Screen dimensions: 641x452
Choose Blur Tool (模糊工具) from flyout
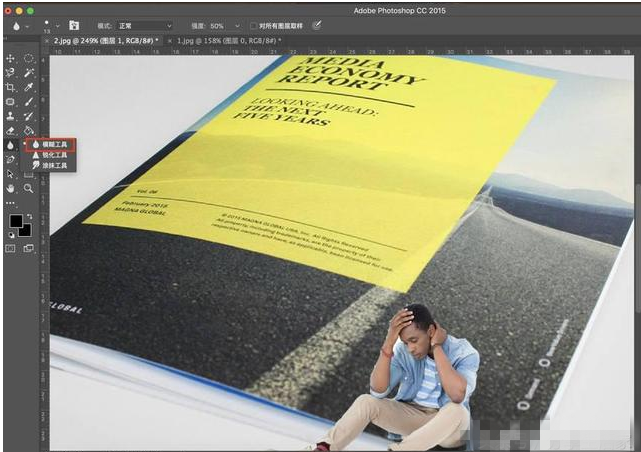pyautogui.click(x=50, y=145)
